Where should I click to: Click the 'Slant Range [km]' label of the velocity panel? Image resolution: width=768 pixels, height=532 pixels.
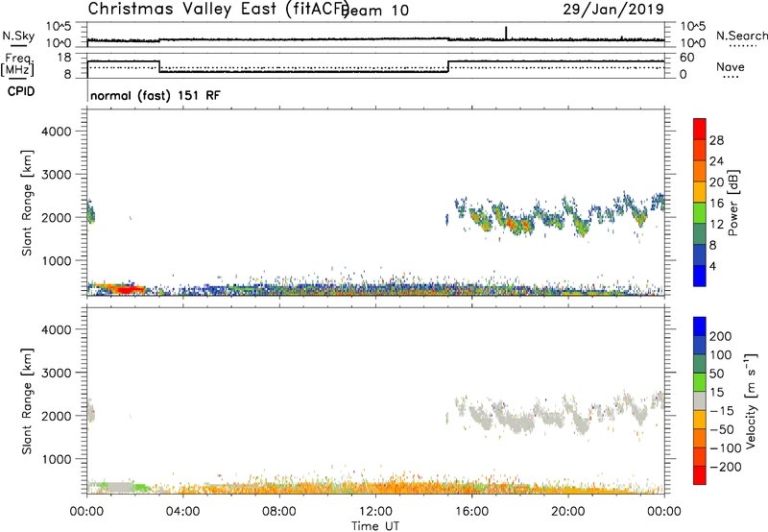28,400
